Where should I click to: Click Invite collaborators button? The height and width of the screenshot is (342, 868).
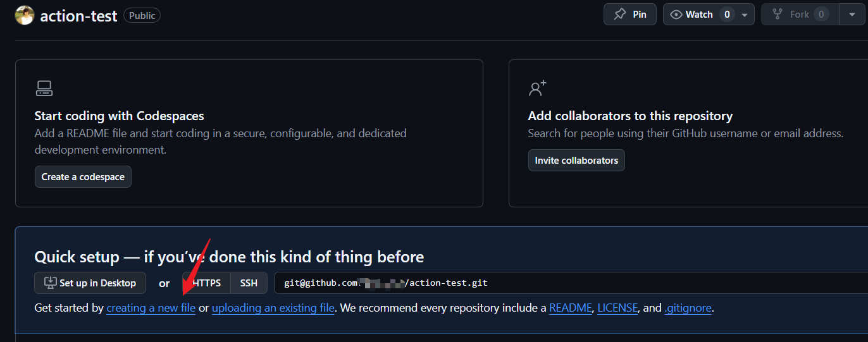[576, 161]
